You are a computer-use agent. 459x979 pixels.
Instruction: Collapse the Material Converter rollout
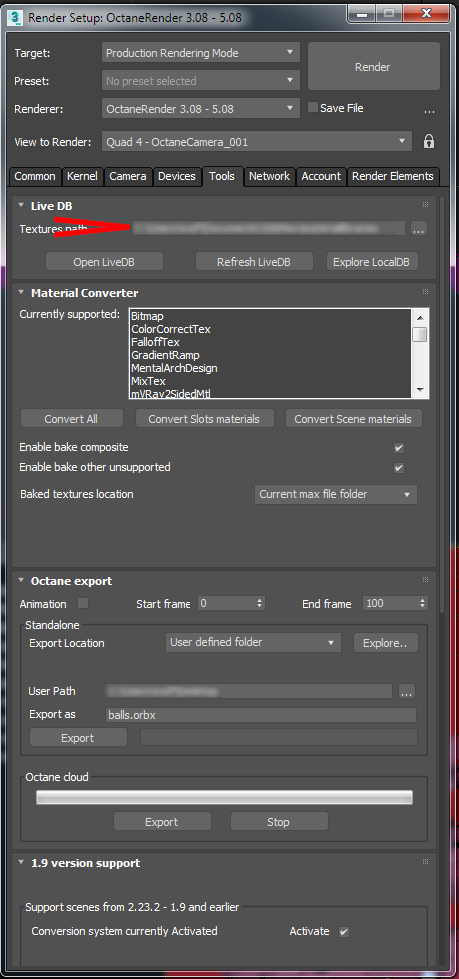tap(21, 292)
